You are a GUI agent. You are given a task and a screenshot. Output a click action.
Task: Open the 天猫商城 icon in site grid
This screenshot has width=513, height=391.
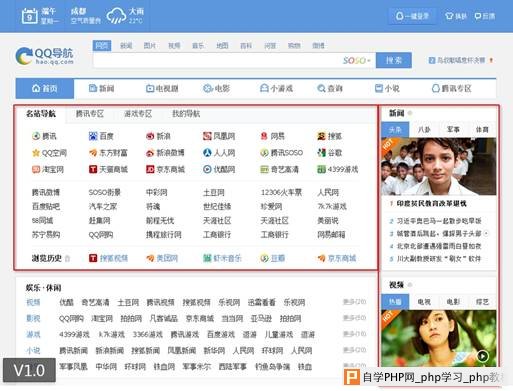coord(93,170)
